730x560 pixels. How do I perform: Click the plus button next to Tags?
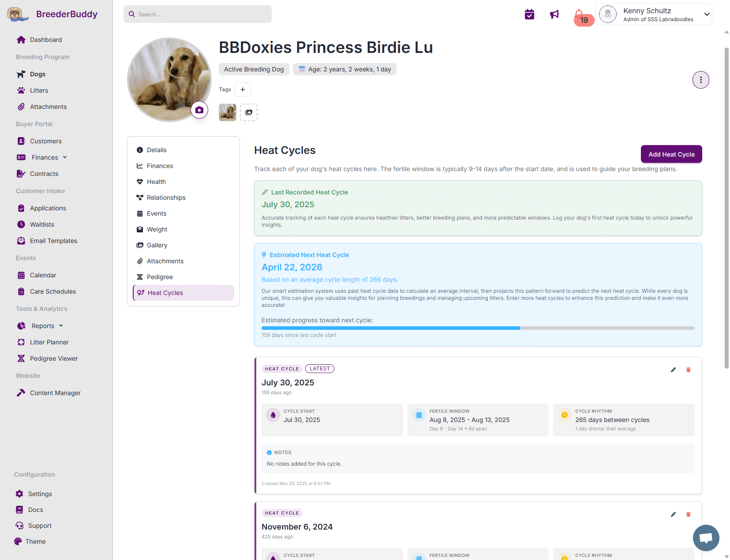(243, 89)
